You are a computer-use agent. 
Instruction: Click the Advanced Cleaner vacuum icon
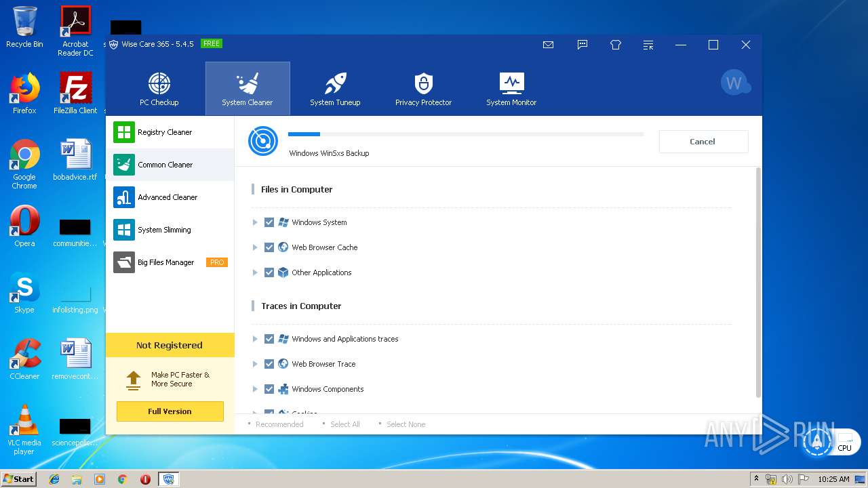pos(124,197)
